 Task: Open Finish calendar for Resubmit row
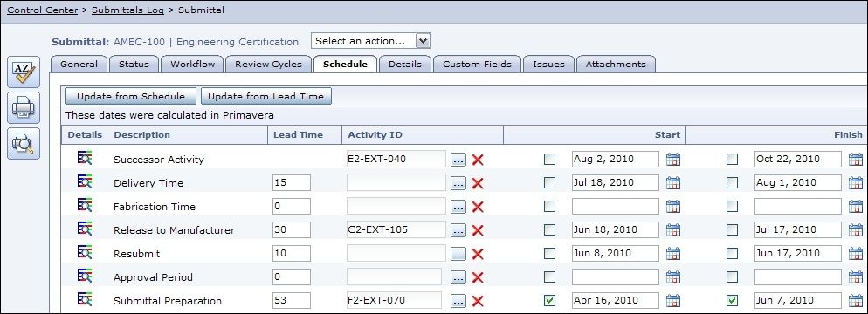[x=856, y=254]
